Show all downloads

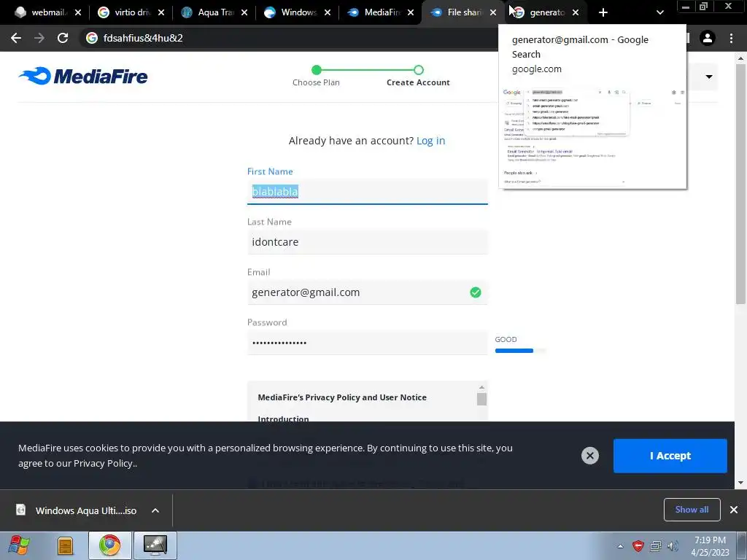pyautogui.click(x=692, y=510)
